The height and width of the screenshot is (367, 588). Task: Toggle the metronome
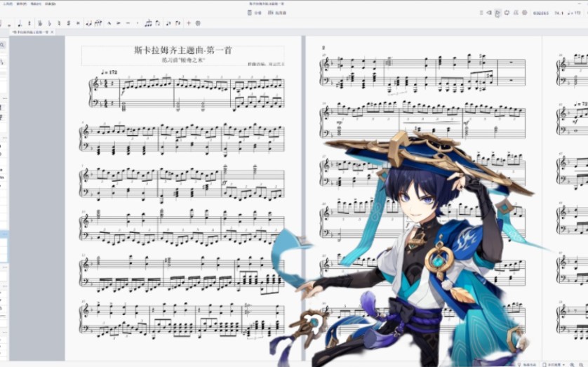pyautogui.click(x=516, y=13)
